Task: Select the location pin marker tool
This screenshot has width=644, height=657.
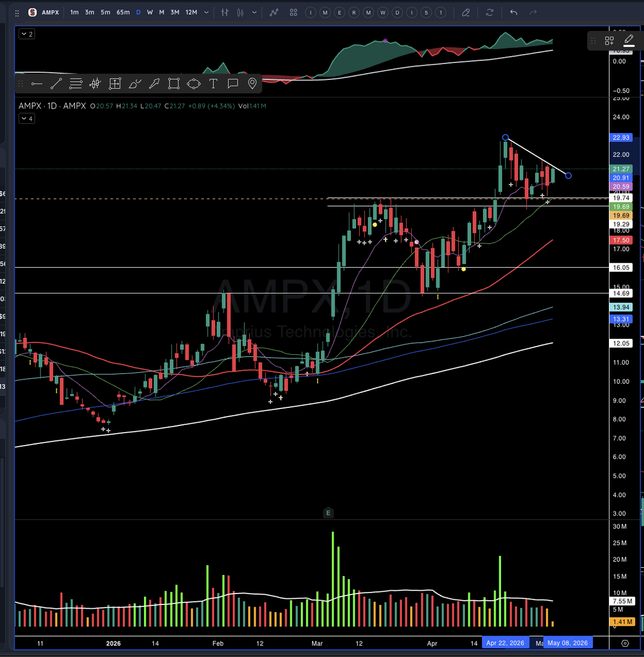Action: pos(252,84)
